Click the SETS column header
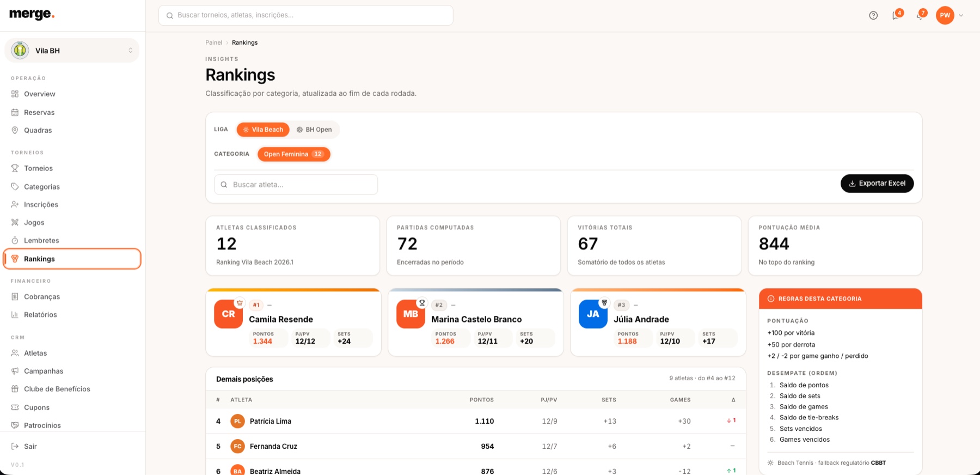The height and width of the screenshot is (475, 980). coord(609,400)
